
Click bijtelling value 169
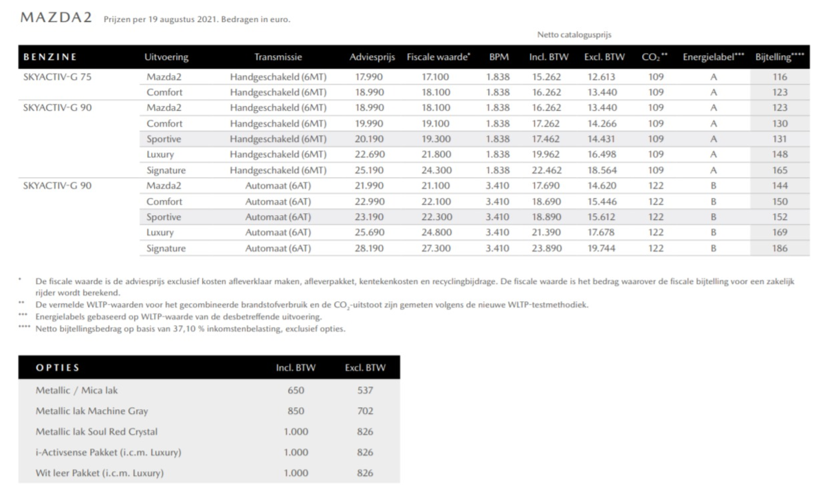780,232
